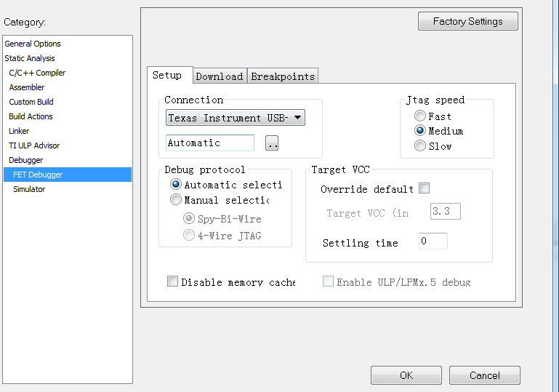
Task: Click the browse button beside Automatic field
Action: point(273,143)
